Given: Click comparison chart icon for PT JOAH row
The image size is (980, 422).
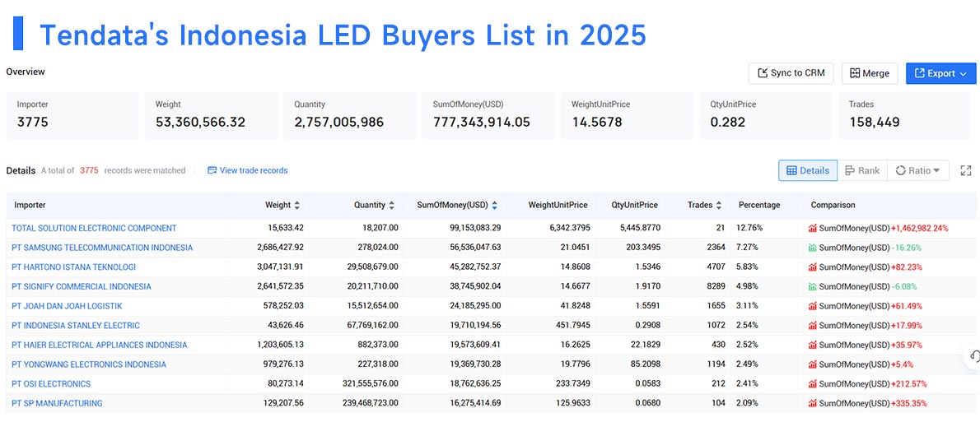Looking at the screenshot, I should click(x=813, y=306).
